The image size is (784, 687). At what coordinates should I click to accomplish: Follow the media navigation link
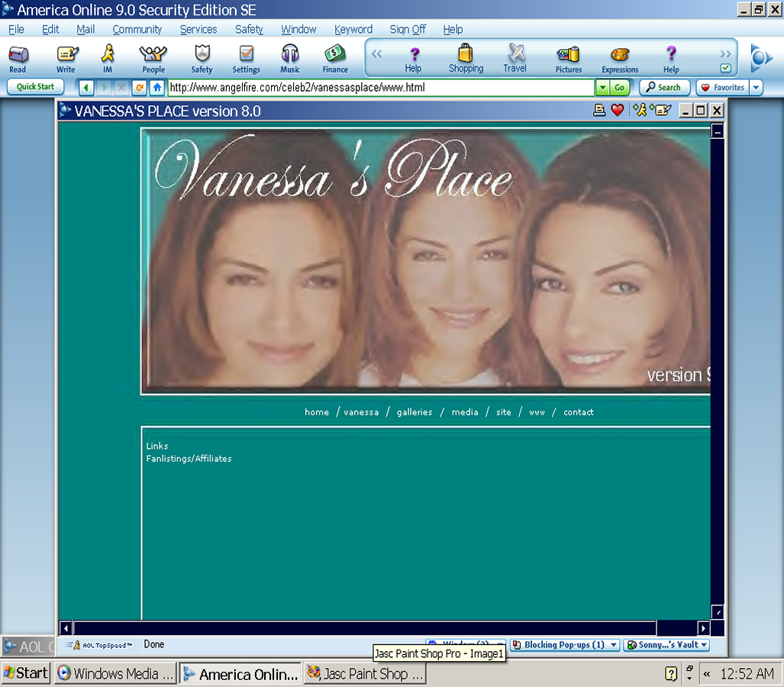click(x=464, y=412)
